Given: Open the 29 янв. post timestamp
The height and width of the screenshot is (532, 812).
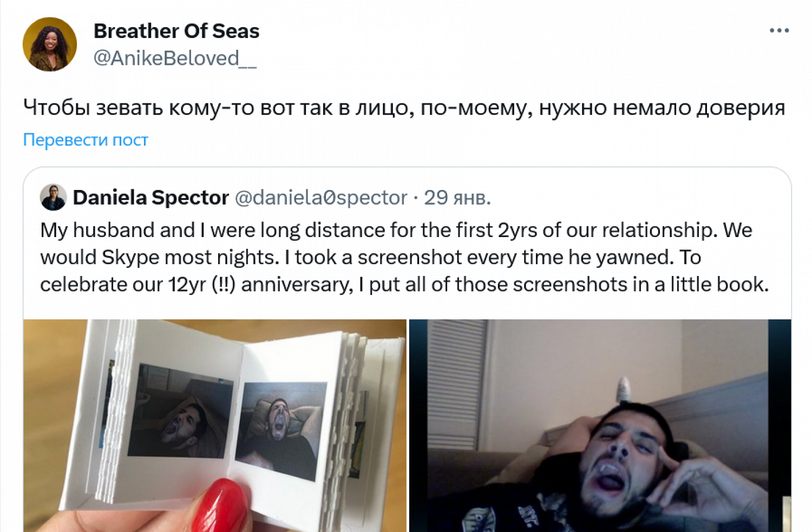Looking at the screenshot, I should tap(457, 198).
